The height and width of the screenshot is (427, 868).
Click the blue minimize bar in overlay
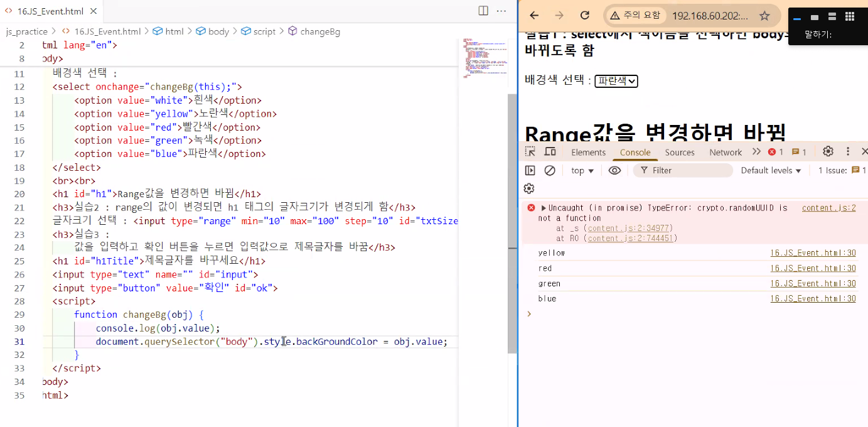pyautogui.click(x=797, y=19)
